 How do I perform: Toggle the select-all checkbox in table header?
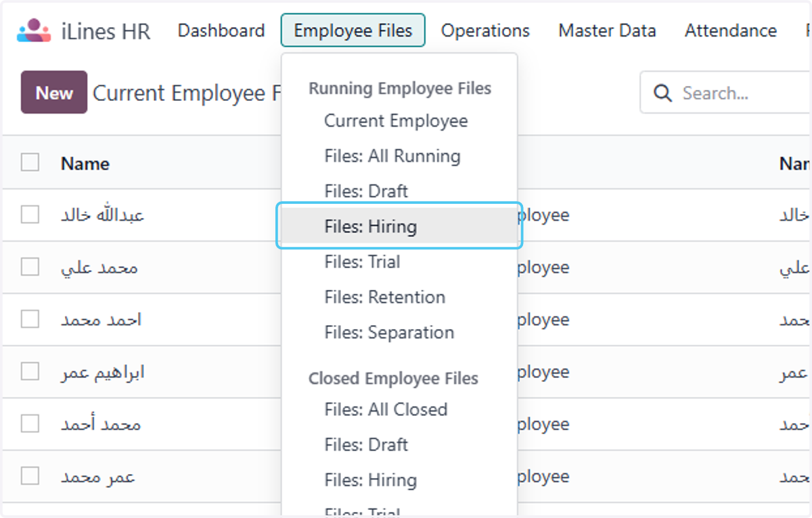coord(30,163)
